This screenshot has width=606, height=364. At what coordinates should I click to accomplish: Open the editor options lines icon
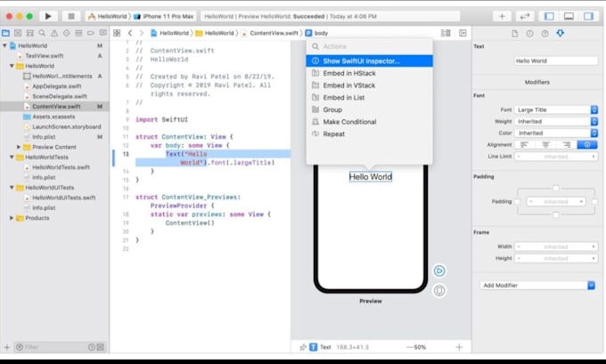point(446,33)
